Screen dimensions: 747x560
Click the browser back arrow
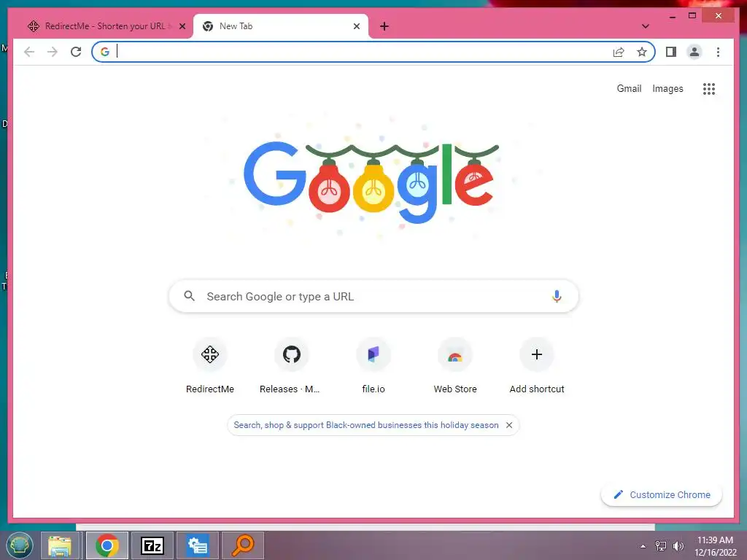tap(29, 52)
